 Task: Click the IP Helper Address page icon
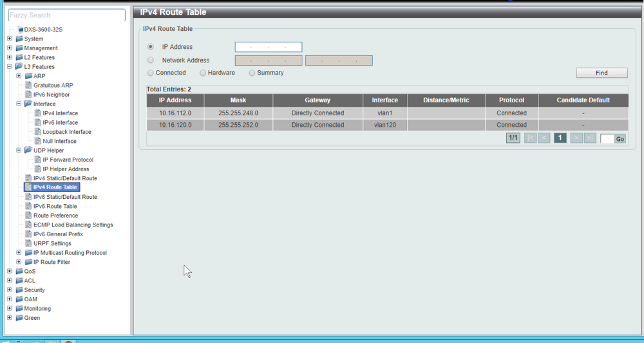coord(38,169)
